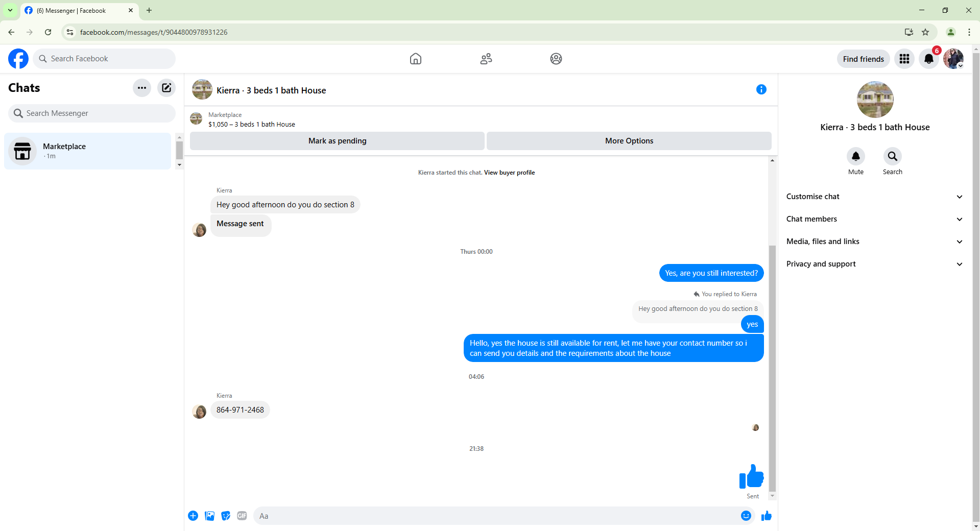The height and width of the screenshot is (531, 980).
Task: Attach a photo or file
Action: click(209, 516)
